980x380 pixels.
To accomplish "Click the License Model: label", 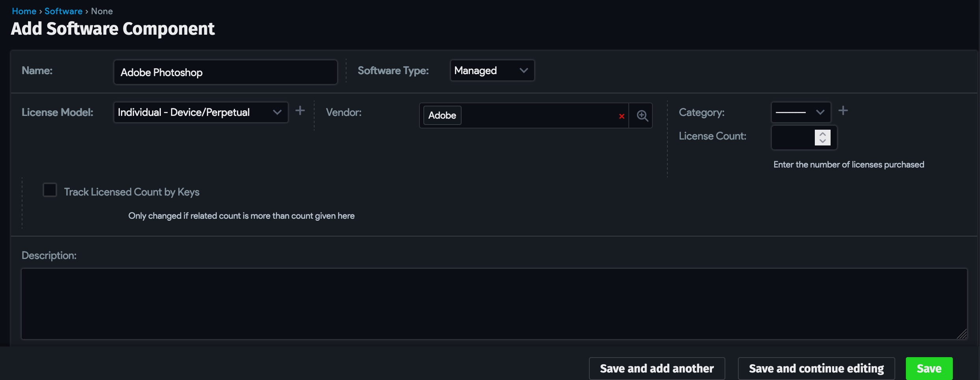I will 58,112.
